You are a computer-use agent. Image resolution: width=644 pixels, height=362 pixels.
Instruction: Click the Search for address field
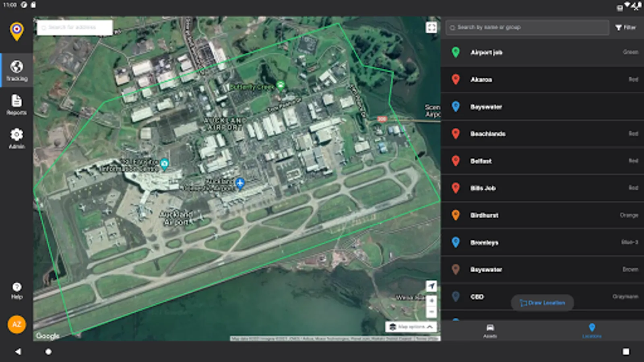(x=75, y=27)
